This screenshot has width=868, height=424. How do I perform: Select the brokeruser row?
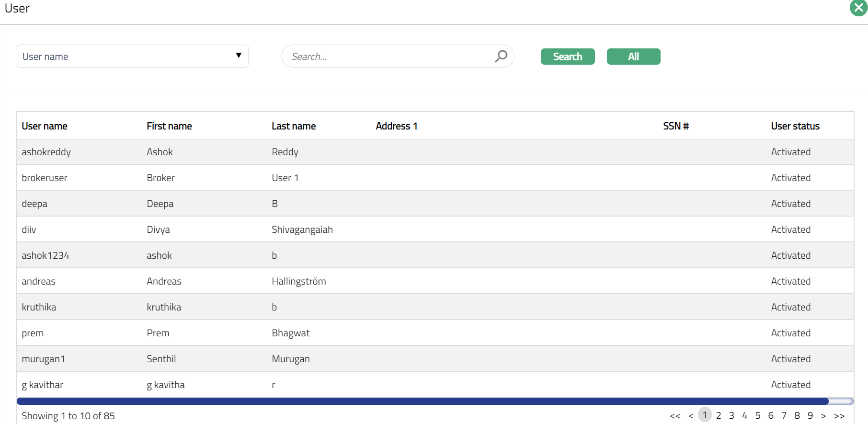[45, 178]
